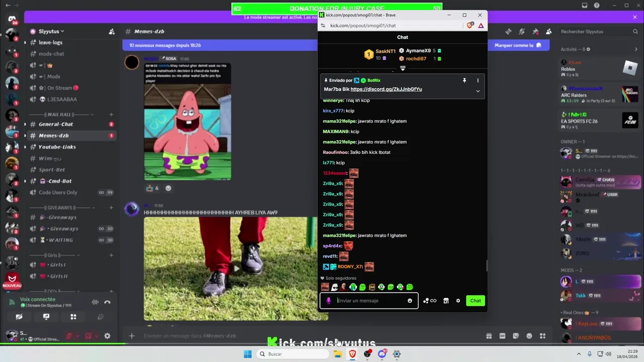Disconnect from Discord voice channel

(107, 302)
